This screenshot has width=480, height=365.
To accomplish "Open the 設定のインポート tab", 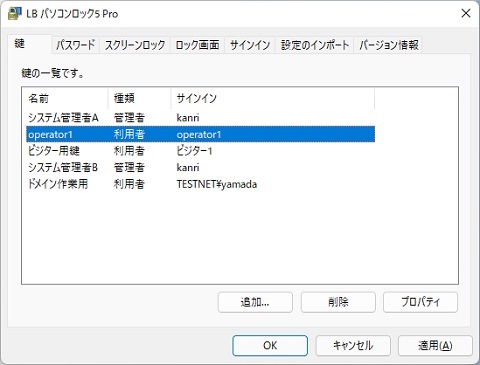I will [x=315, y=45].
